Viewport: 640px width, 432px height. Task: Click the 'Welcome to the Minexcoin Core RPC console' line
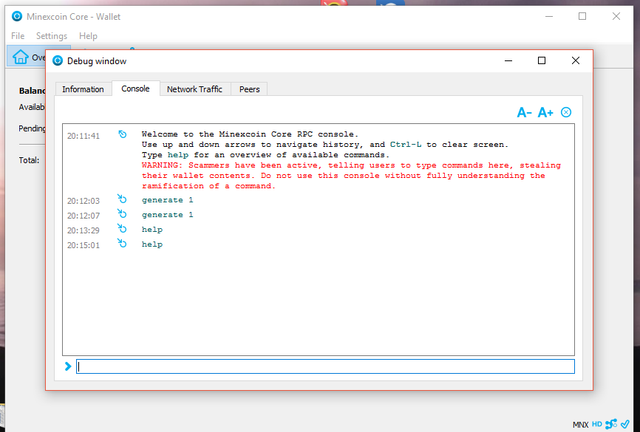tap(250, 134)
